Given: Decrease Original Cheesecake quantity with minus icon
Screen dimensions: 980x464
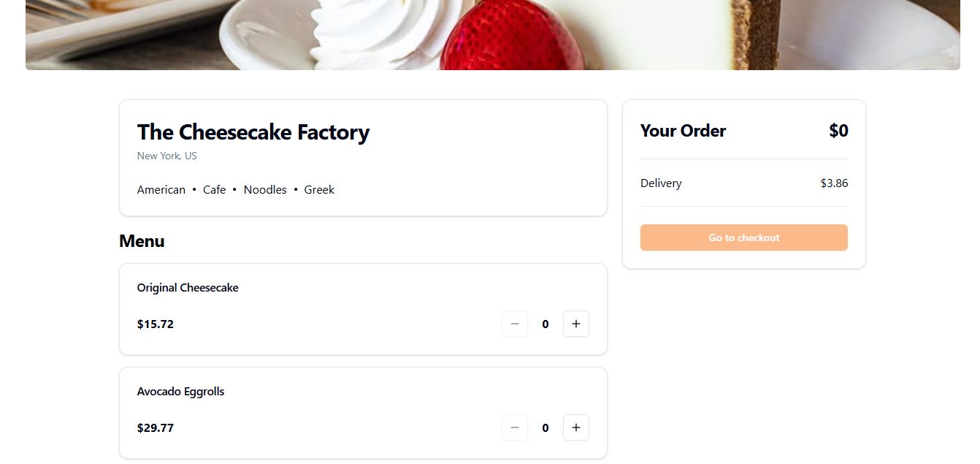Looking at the screenshot, I should pyautogui.click(x=515, y=324).
